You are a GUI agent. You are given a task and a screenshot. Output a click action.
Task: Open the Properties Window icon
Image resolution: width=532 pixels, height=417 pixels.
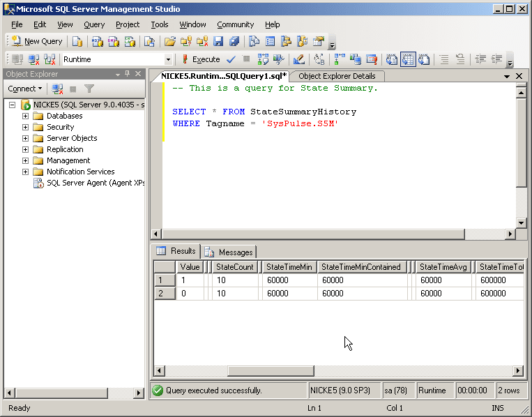click(319, 41)
